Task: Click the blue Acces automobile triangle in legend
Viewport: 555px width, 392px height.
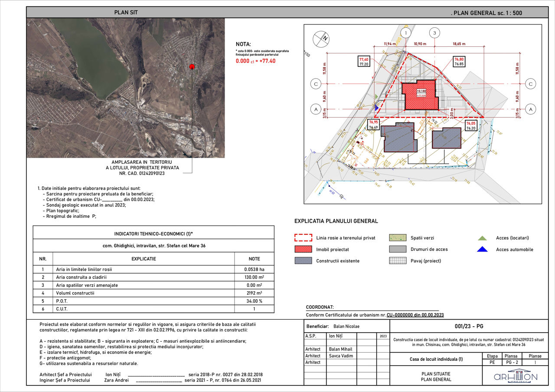Action: (482, 249)
